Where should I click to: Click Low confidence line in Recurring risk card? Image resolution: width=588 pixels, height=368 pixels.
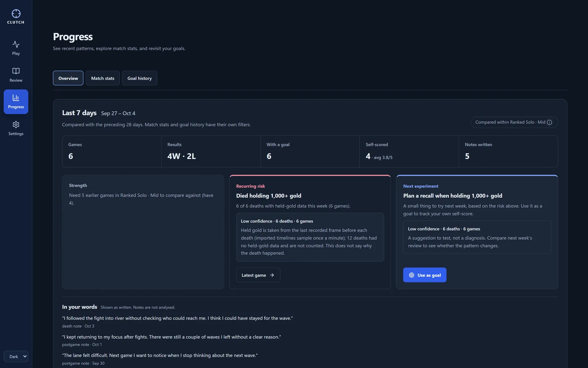(277, 221)
